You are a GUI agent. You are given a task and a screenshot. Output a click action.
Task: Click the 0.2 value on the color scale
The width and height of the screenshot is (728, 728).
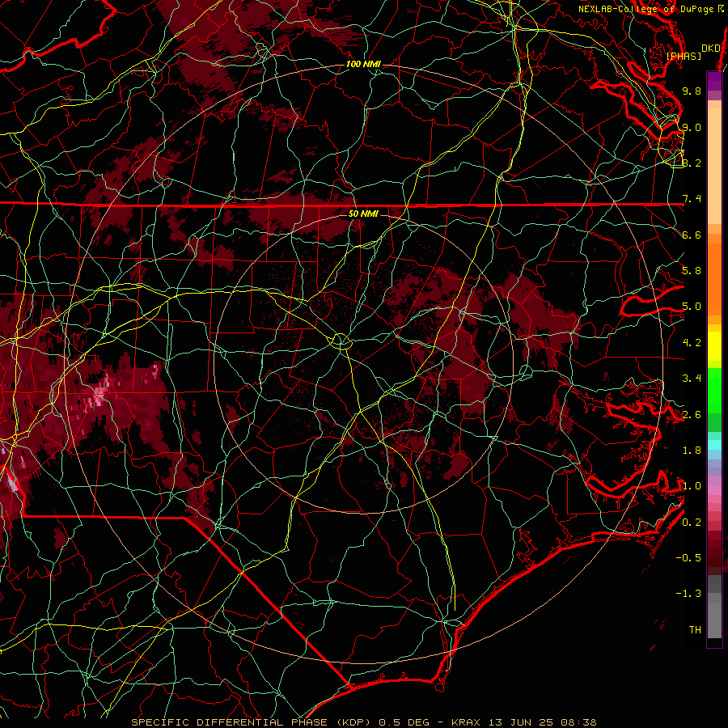pyautogui.click(x=692, y=523)
